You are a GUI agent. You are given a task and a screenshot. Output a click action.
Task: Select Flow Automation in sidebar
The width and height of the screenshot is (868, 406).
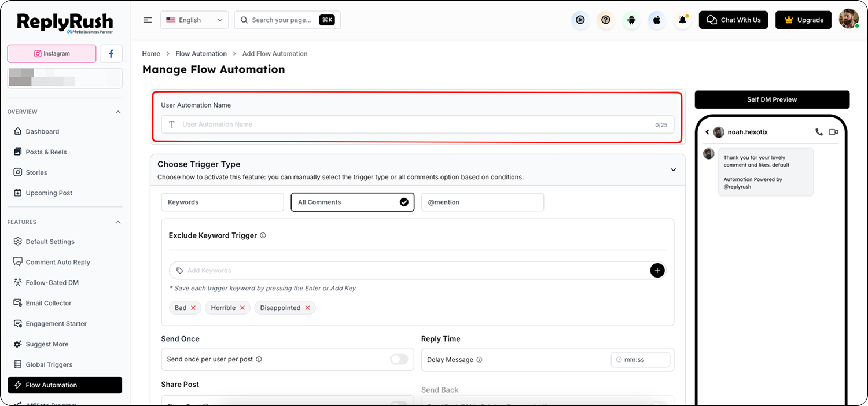[x=65, y=385]
